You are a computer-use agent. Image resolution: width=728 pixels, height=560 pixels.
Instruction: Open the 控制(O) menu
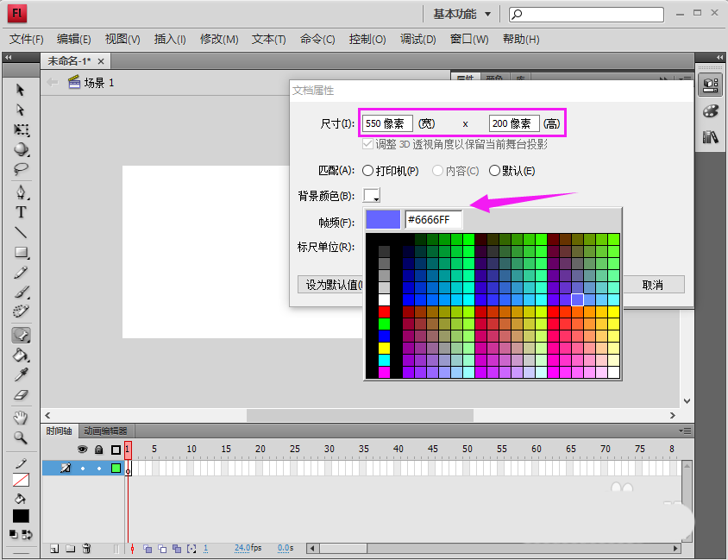(x=367, y=40)
